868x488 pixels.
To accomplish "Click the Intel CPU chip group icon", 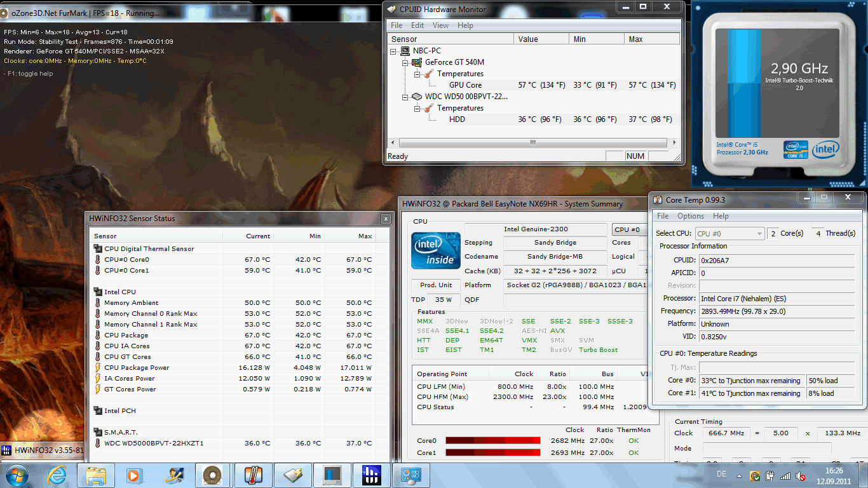I will click(97, 292).
